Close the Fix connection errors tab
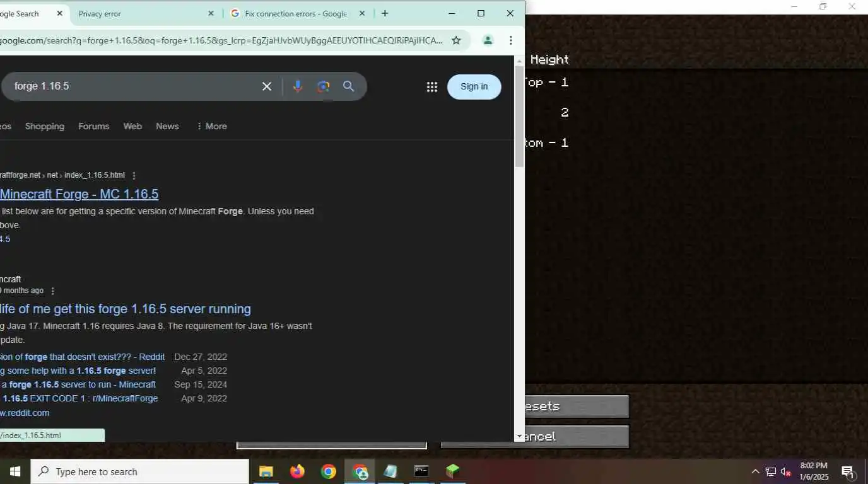This screenshot has width=868, height=484. [x=362, y=13]
